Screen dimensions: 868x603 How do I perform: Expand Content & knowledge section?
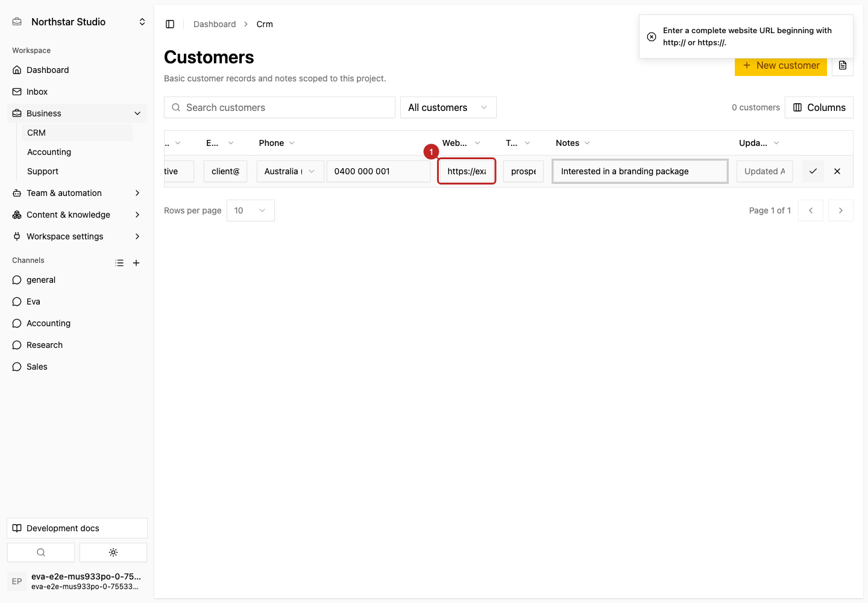77,215
